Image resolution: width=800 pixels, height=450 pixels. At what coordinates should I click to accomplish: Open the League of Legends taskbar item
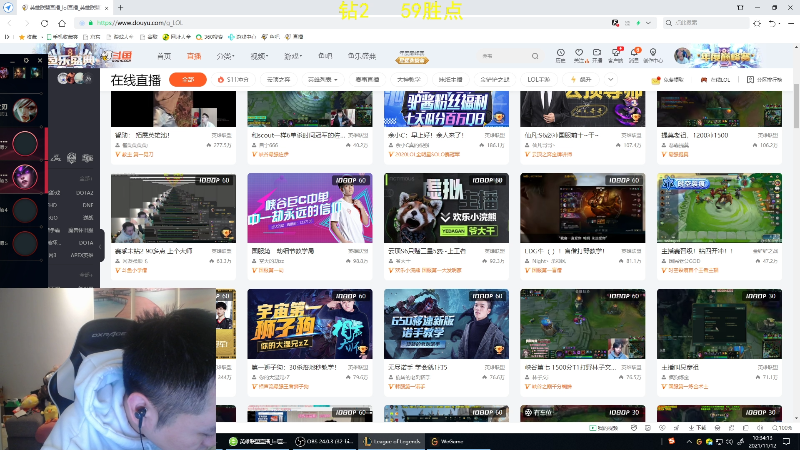click(x=392, y=441)
